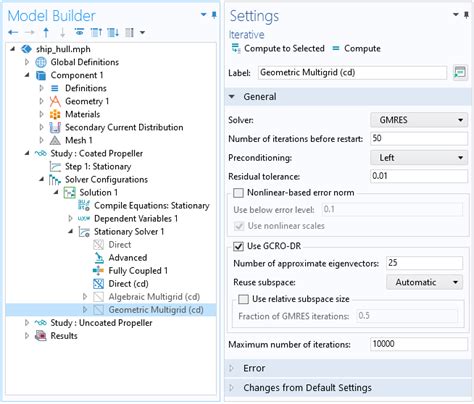Open the Settings window menu arrow
The width and height of the screenshot is (474, 404).
coord(456,14)
